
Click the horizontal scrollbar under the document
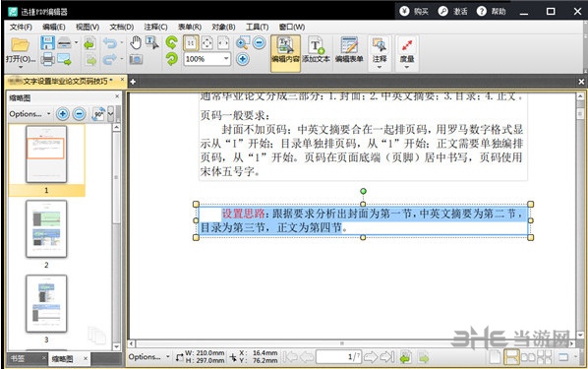(351, 343)
